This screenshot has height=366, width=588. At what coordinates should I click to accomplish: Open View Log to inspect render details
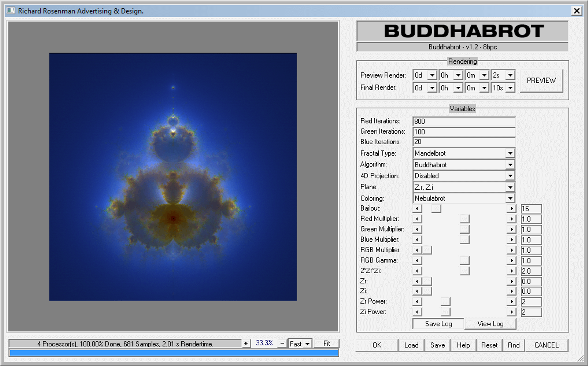coord(490,324)
